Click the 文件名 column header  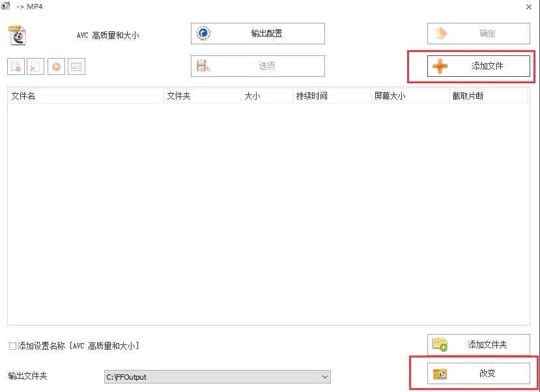coord(85,95)
